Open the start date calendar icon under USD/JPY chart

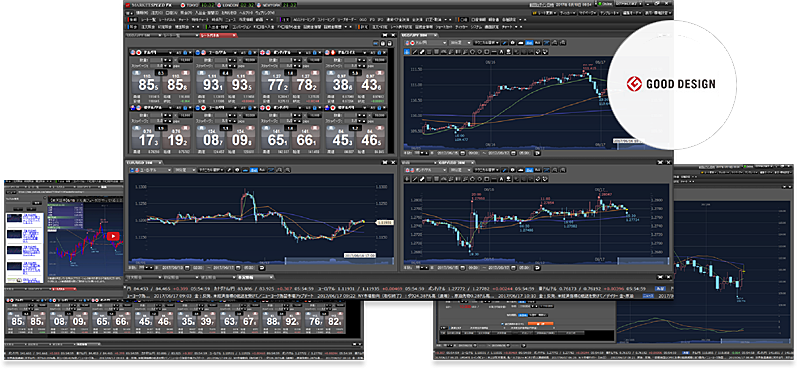point(463,153)
